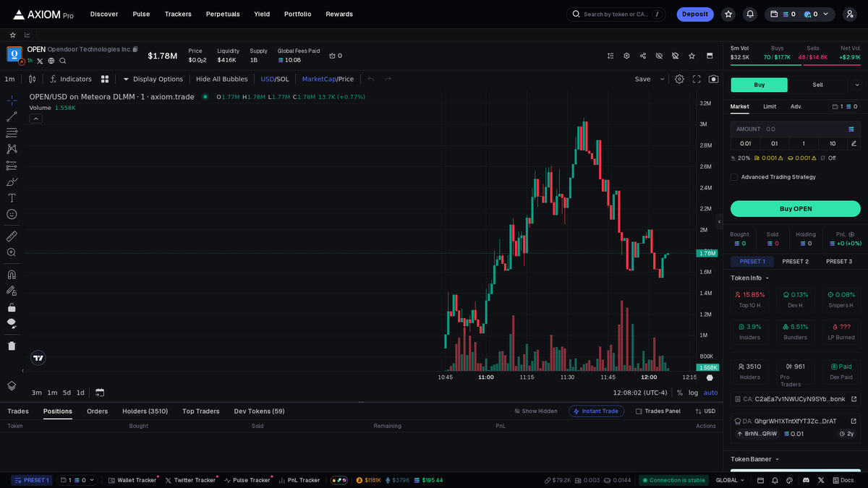Focus the search by token field
The image size is (868, 488).
tap(616, 14)
